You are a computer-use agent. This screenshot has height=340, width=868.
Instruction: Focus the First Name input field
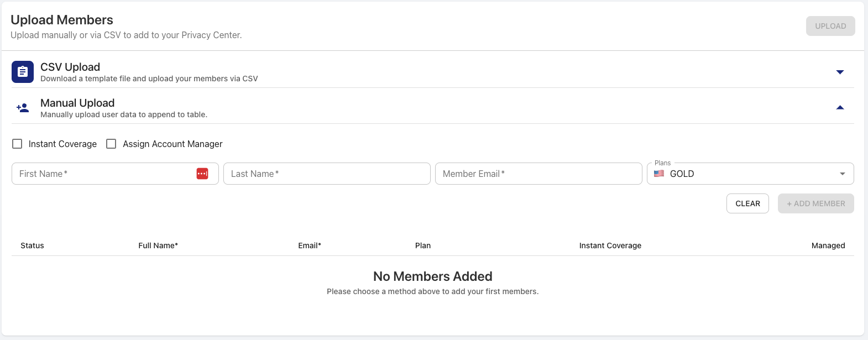pyautogui.click(x=115, y=174)
